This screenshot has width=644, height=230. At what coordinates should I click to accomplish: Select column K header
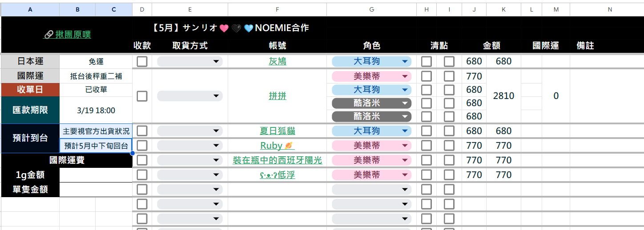pyautogui.click(x=503, y=9)
